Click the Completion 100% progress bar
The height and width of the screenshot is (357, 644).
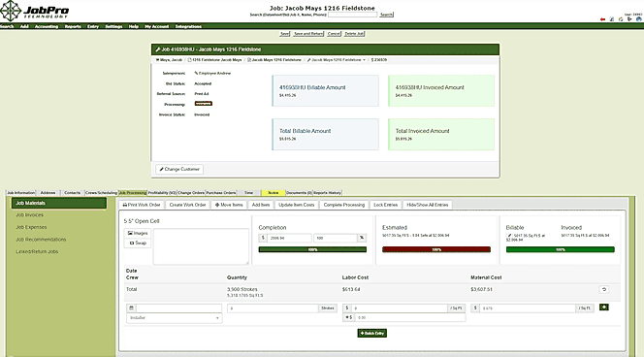(312, 249)
